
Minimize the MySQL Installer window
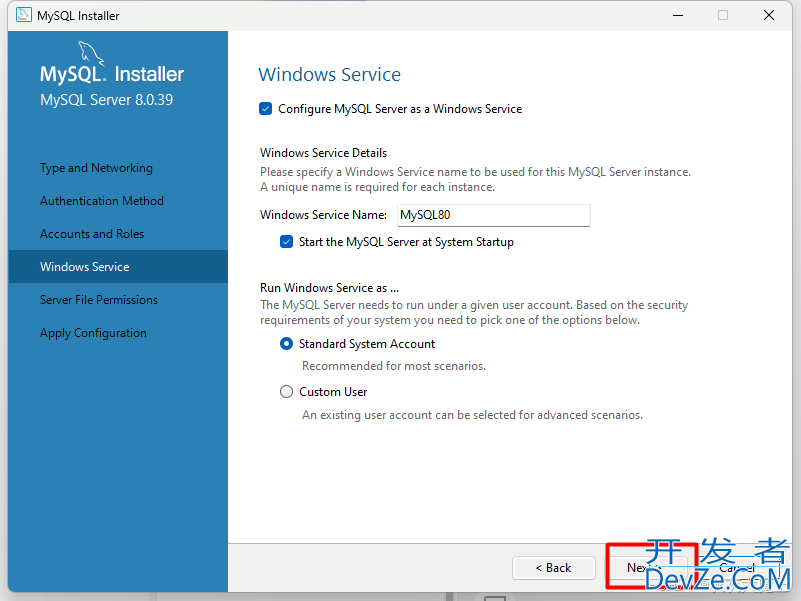(x=678, y=15)
